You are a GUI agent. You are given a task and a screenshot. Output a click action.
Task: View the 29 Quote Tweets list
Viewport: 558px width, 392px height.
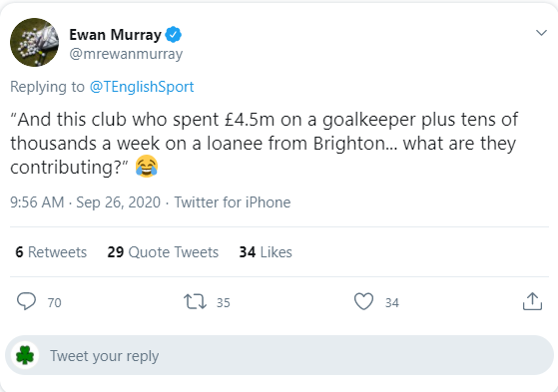(x=163, y=251)
